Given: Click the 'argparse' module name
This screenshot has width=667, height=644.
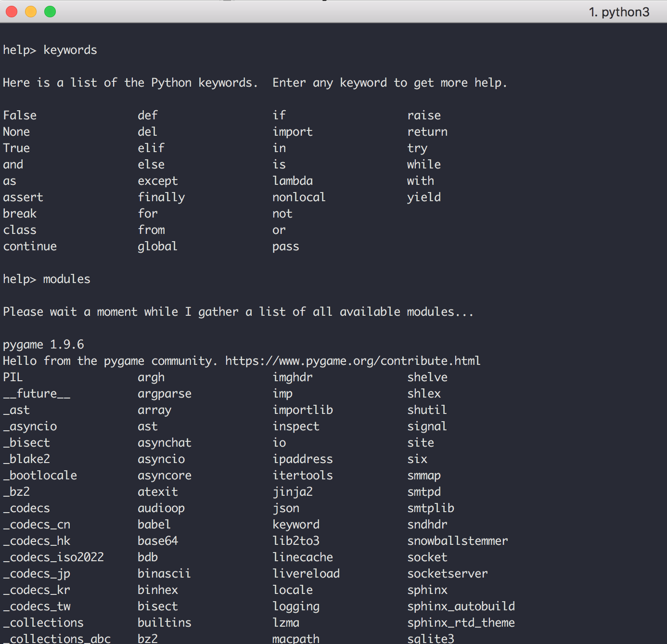Looking at the screenshot, I should pos(165,394).
